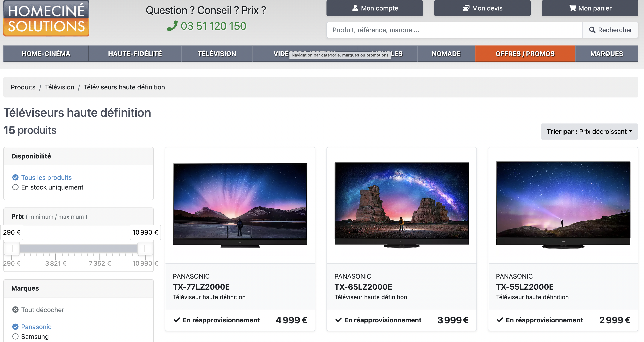Open the TX-65LZ2000E product link
The width and height of the screenshot is (644, 342).
363,287
